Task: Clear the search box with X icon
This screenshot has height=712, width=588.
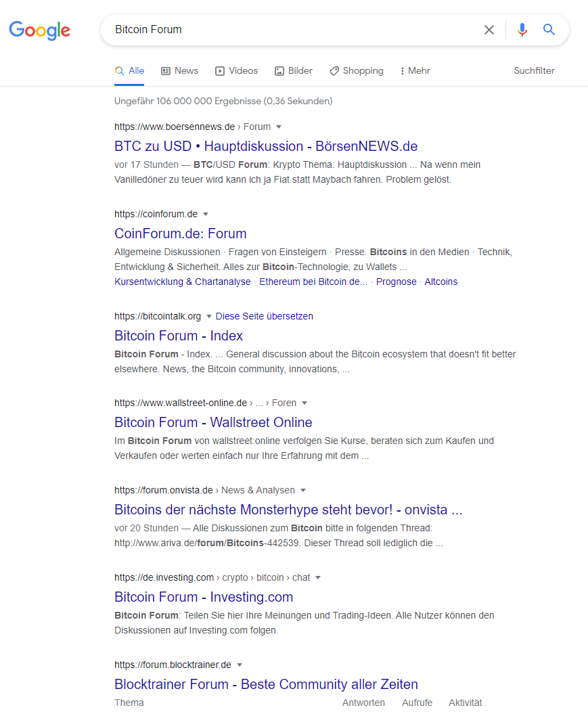Action: pos(489,30)
